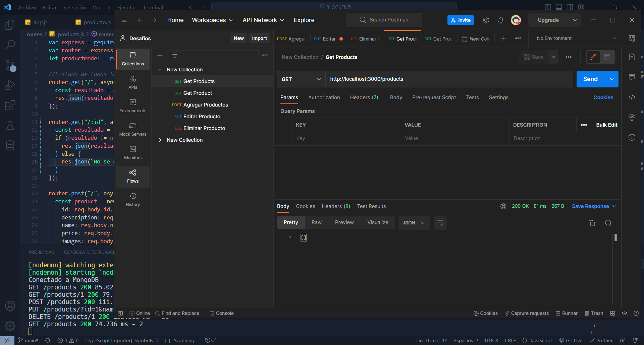Open Monitors in sidebar
The height and width of the screenshot is (345, 644).
(x=133, y=153)
